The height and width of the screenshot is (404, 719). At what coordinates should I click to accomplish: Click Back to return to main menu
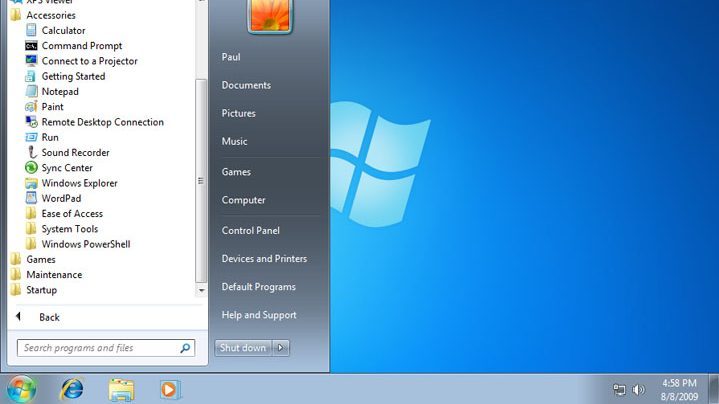[x=49, y=317]
